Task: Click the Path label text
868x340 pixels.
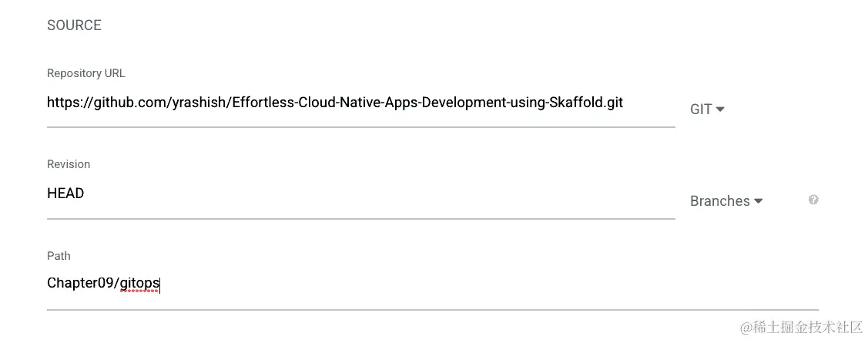Action: (59, 256)
